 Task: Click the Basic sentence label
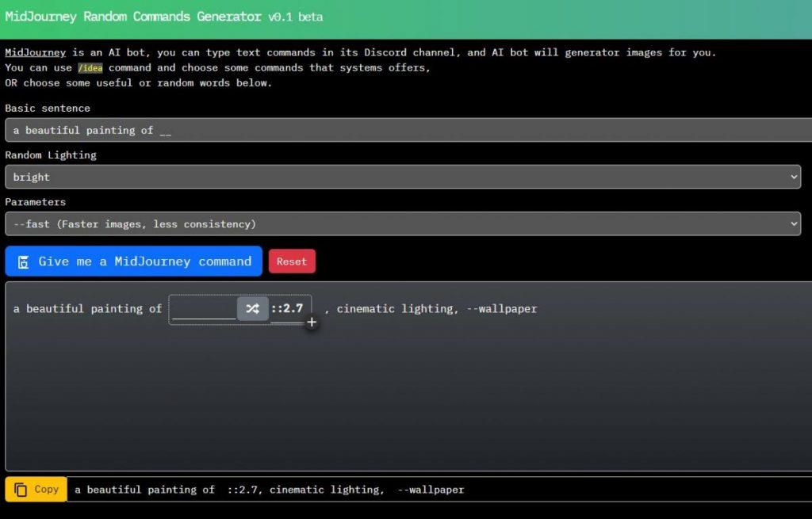48,108
